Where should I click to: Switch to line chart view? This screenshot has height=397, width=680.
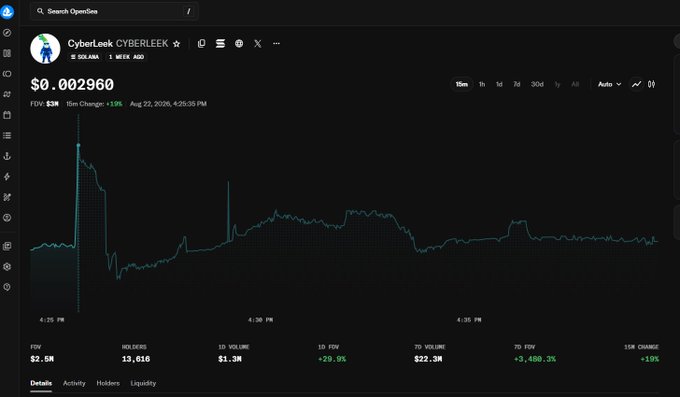pyautogui.click(x=636, y=84)
